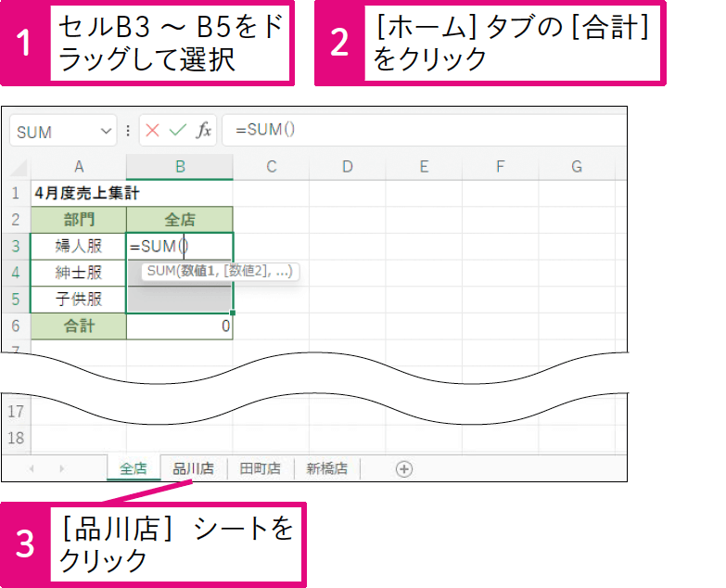This screenshot has height=588, width=726.
Task: Select column A header
Action: (x=79, y=167)
